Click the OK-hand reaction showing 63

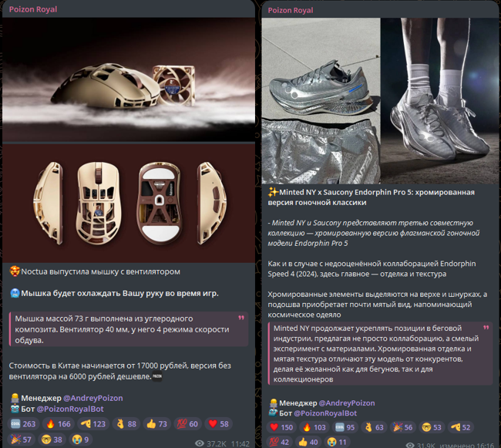374,427
